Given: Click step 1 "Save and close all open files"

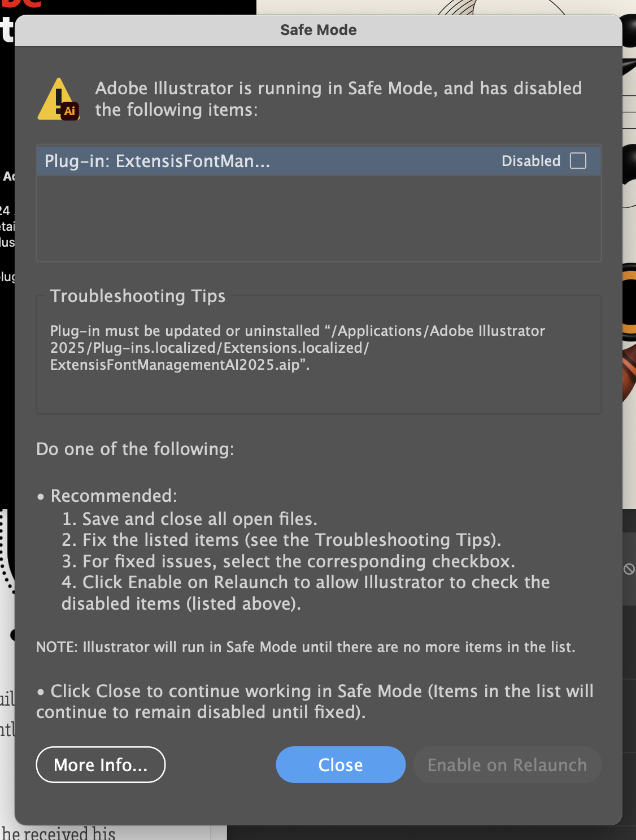Looking at the screenshot, I should [191, 519].
